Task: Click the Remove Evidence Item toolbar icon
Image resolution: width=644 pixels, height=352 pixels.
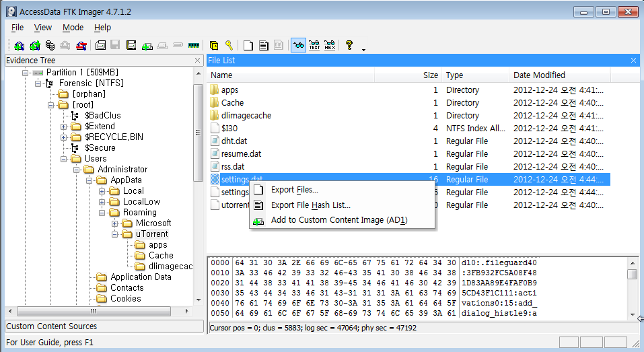Action: (65, 45)
